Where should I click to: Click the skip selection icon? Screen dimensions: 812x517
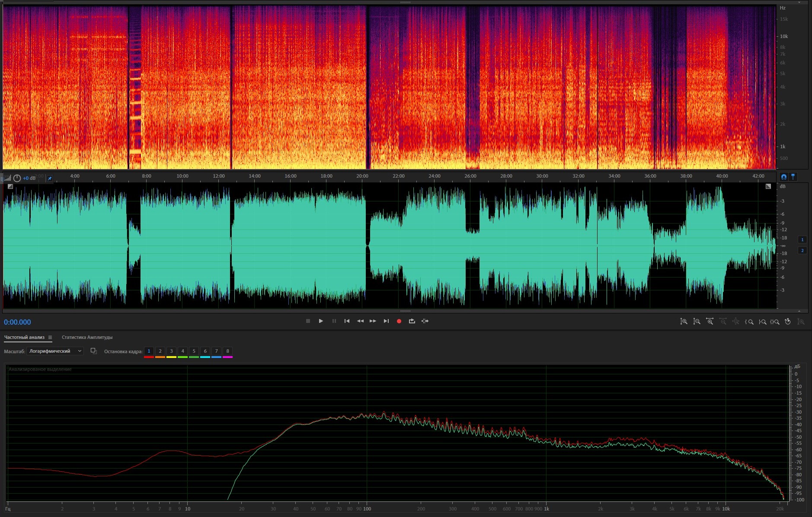(425, 321)
